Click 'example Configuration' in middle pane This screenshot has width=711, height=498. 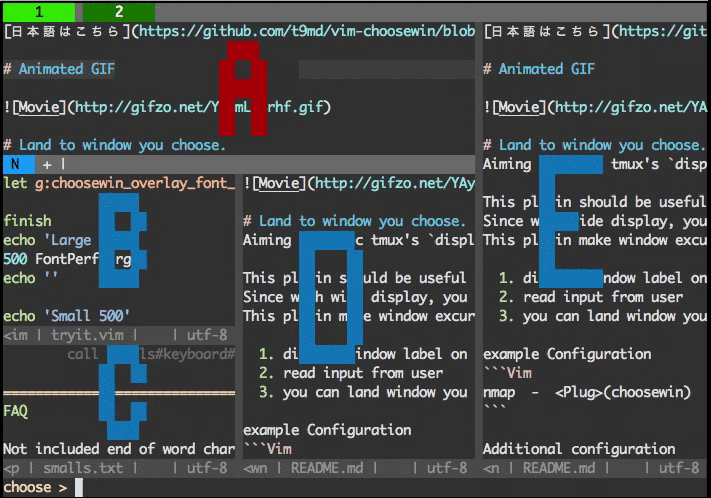pyautogui.click(x=327, y=430)
